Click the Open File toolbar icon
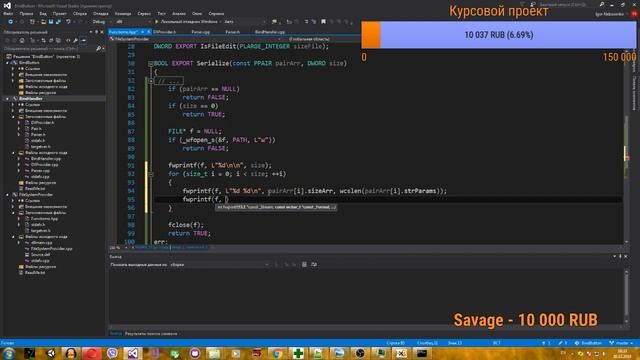640x360 pixels. 43,22
